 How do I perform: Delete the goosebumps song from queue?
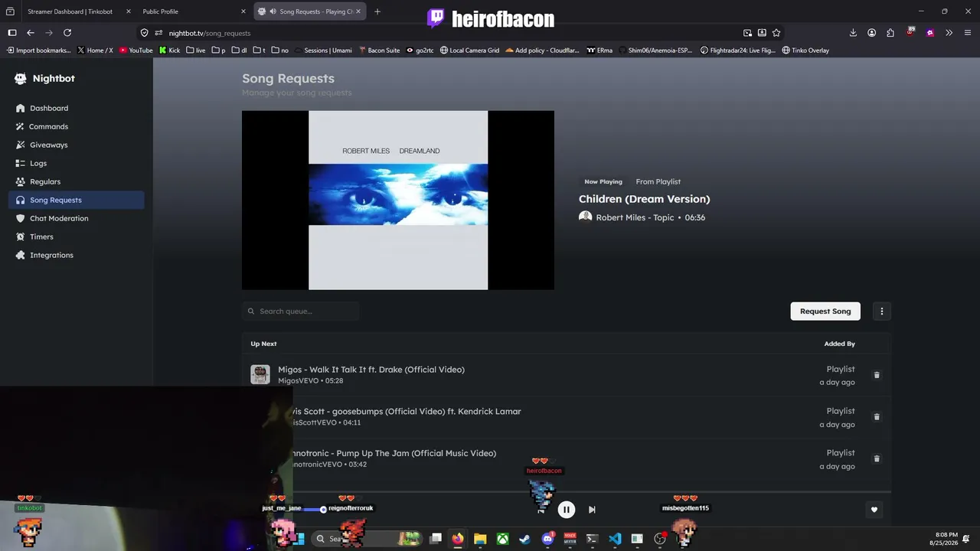tap(877, 417)
